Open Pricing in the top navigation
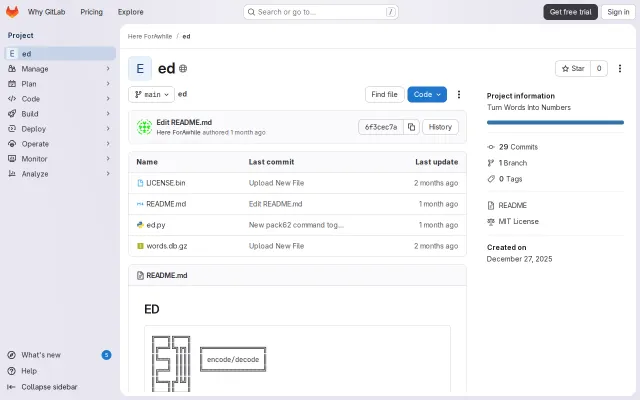This screenshot has width=640, height=400. point(91,12)
